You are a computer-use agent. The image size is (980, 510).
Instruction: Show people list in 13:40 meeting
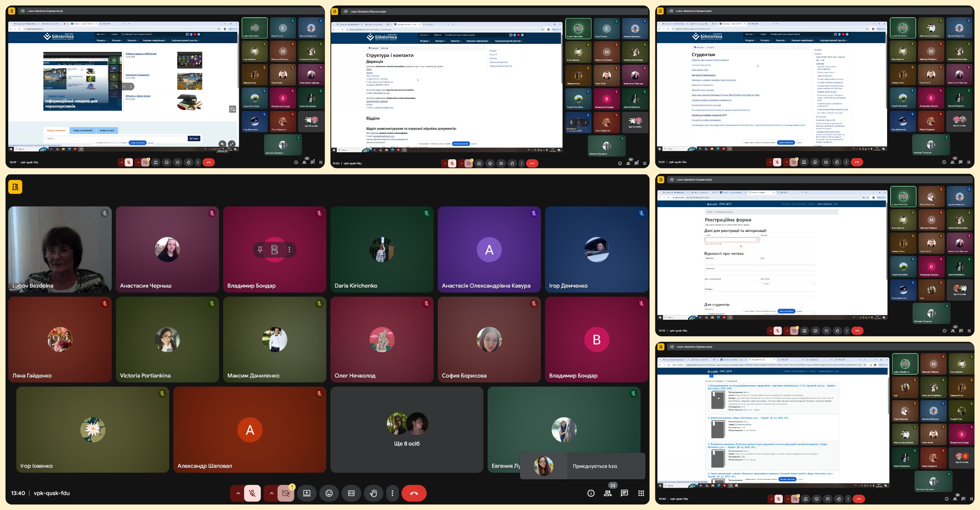(608, 493)
